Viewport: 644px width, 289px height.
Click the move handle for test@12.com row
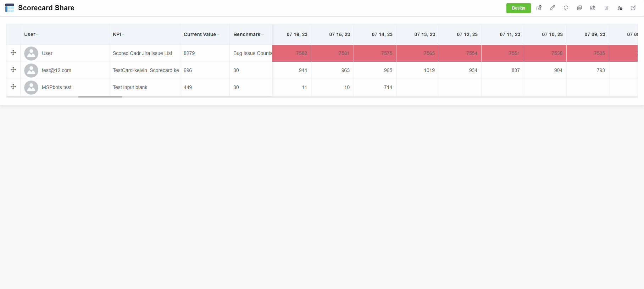[13, 70]
